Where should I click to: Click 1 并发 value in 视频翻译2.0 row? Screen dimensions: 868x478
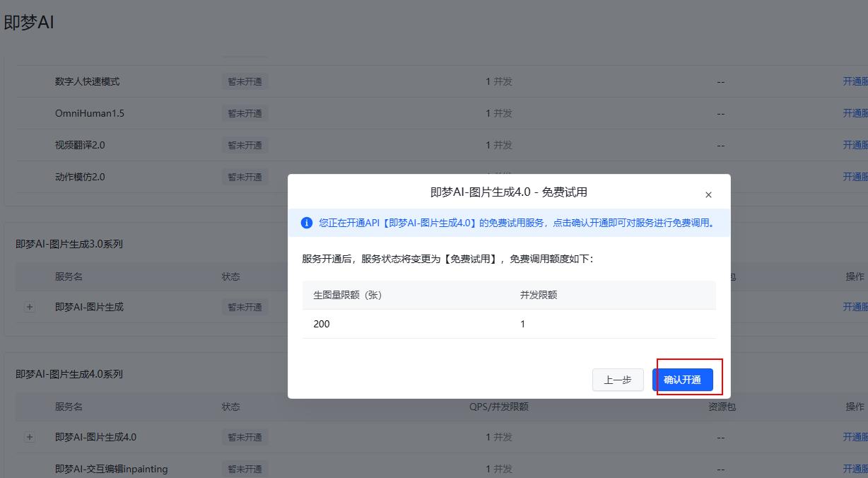[x=499, y=145]
